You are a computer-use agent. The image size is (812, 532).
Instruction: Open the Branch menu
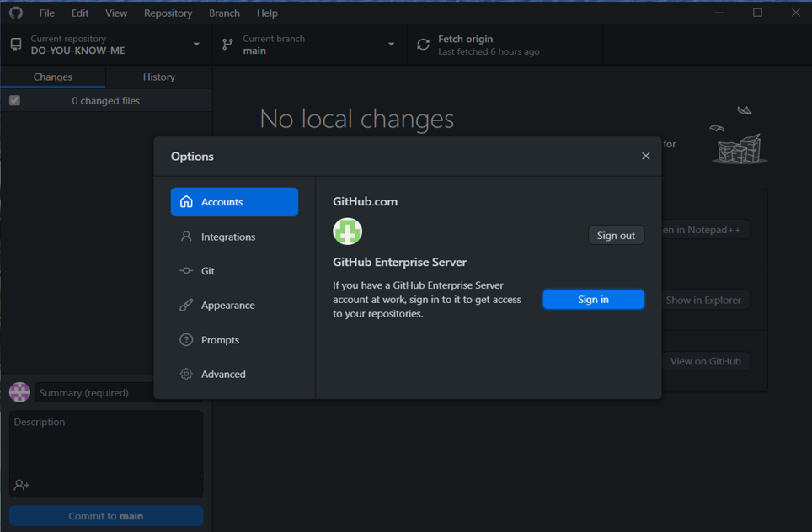(224, 13)
